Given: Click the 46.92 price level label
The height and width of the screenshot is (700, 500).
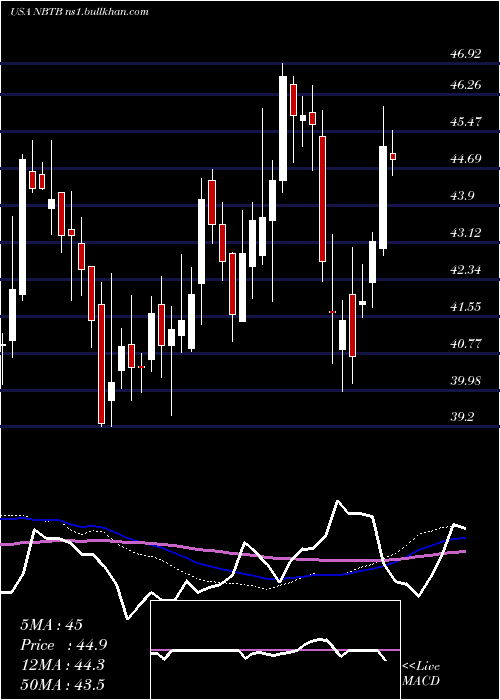Looking at the screenshot, I should point(467,54).
